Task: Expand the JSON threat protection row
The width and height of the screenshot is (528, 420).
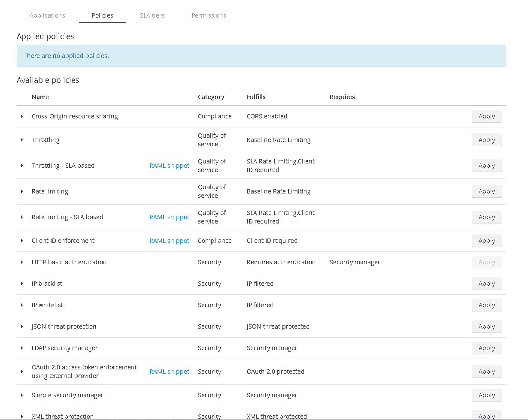Action: [22, 326]
